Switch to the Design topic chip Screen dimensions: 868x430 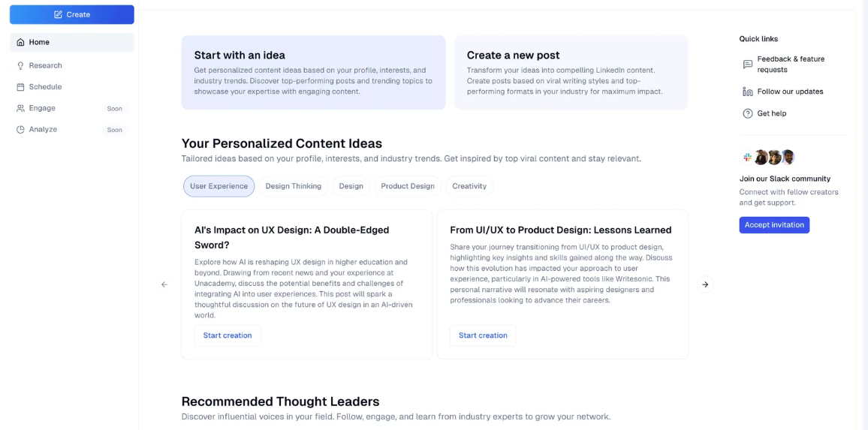click(351, 186)
